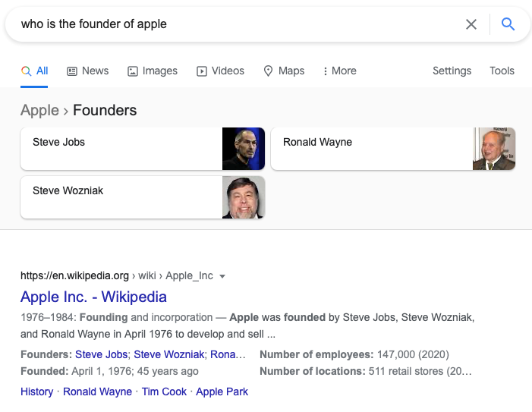Viewport: 532px width, 412px height.
Task: Open the History sitelink
Action: [x=37, y=392]
